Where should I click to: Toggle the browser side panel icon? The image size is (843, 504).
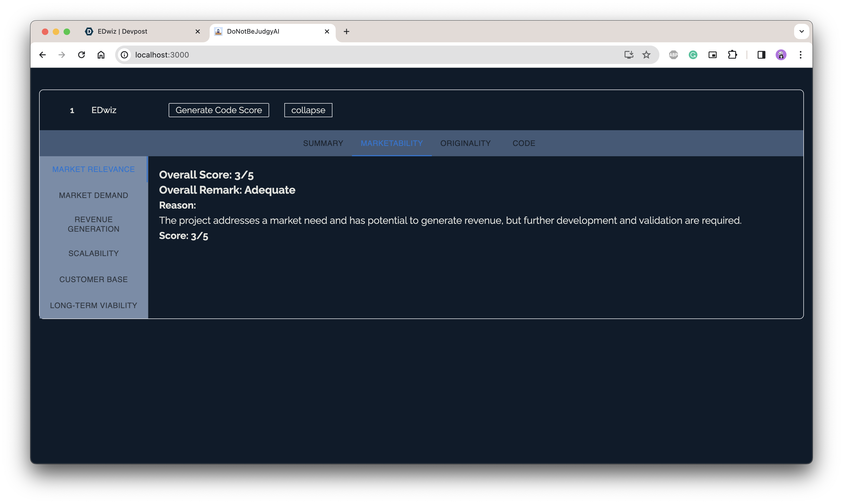click(761, 55)
